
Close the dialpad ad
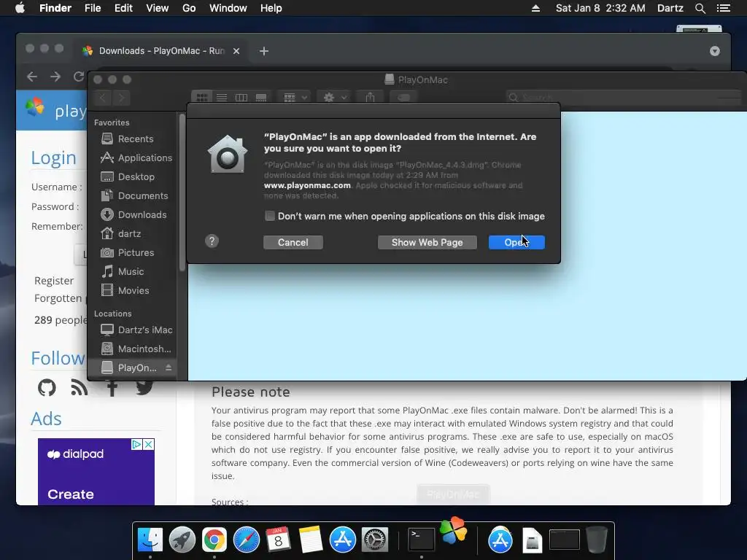pos(149,444)
